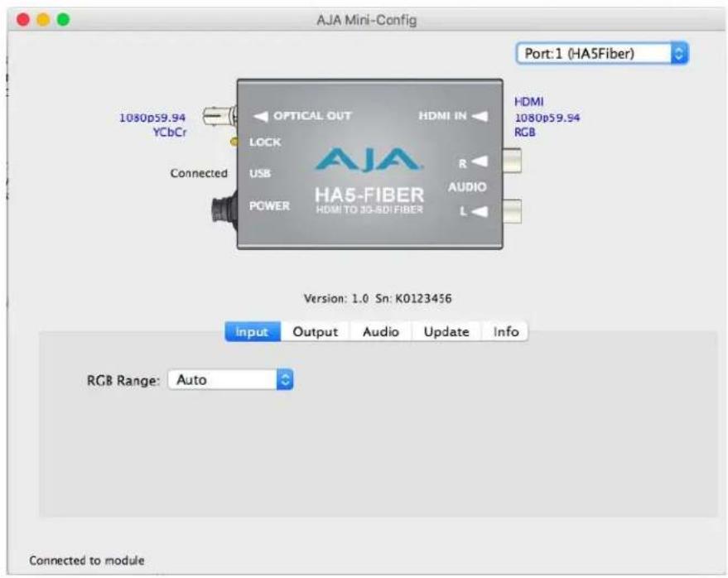
Task: Switch to the Info tab
Action: [x=505, y=331]
